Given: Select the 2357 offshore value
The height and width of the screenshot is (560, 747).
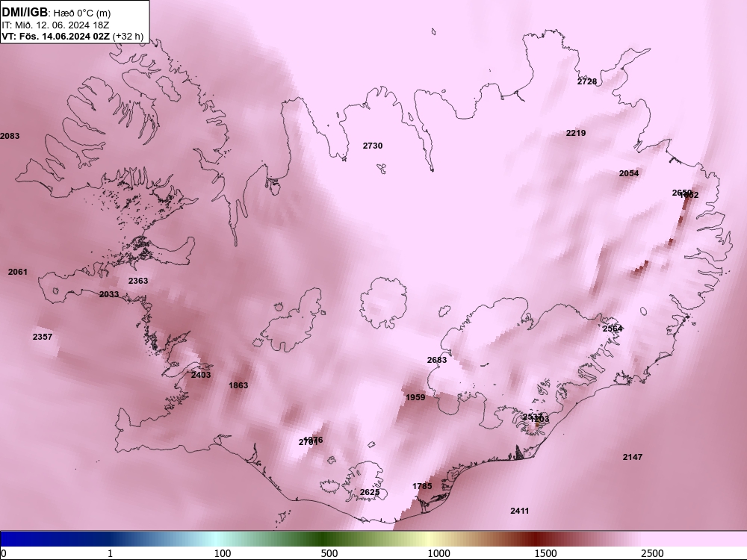Looking at the screenshot, I should (x=43, y=337).
